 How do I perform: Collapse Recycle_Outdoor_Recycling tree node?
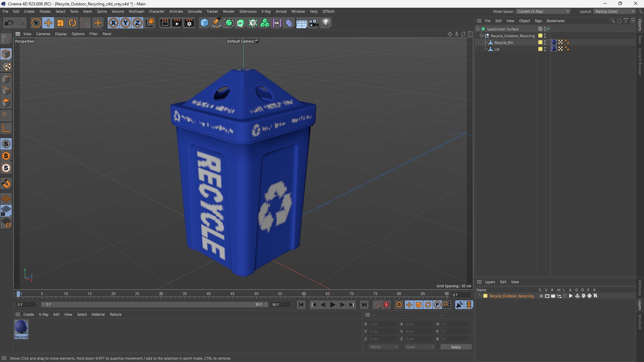[482, 36]
